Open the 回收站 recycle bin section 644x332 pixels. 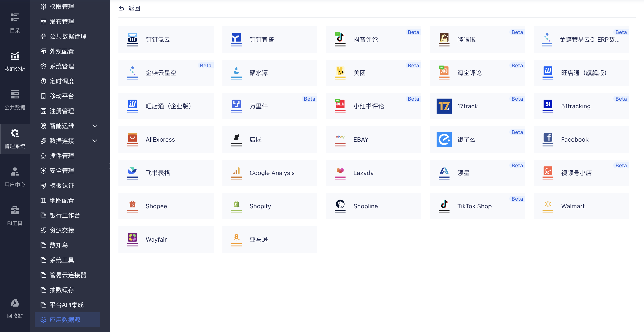coord(15,308)
